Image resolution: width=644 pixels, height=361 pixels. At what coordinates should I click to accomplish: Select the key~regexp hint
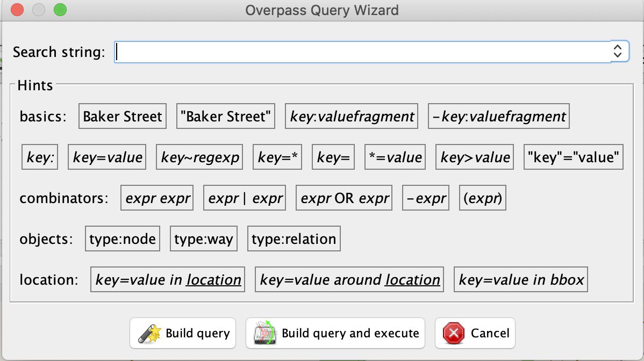199,157
